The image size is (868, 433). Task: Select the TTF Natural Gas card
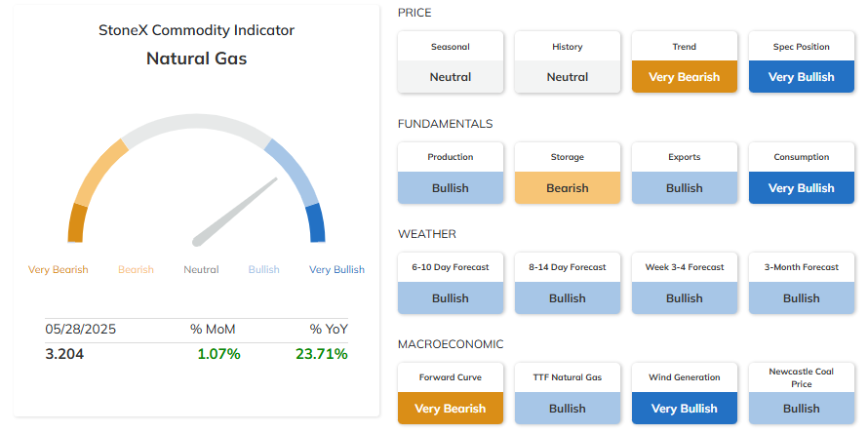(x=568, y=393)
